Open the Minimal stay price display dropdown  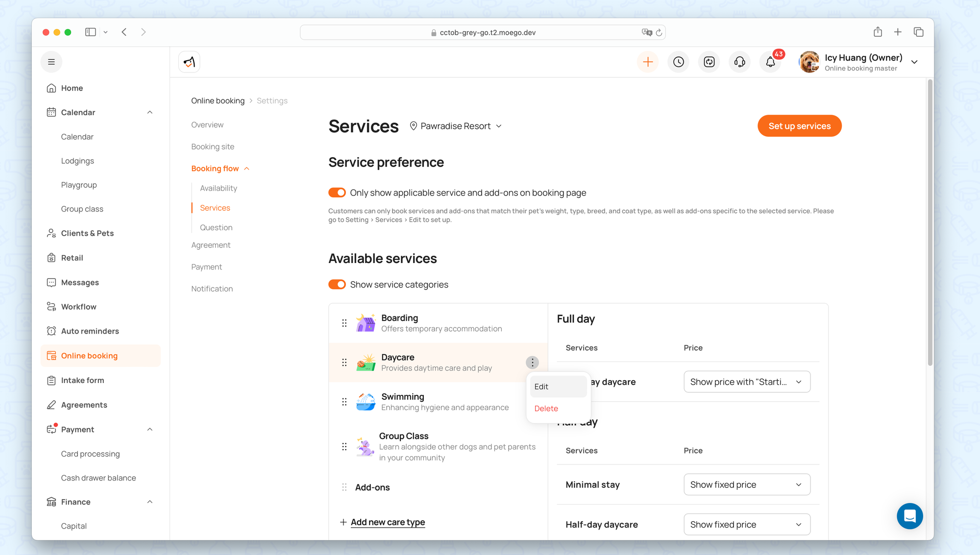(746, 484)
